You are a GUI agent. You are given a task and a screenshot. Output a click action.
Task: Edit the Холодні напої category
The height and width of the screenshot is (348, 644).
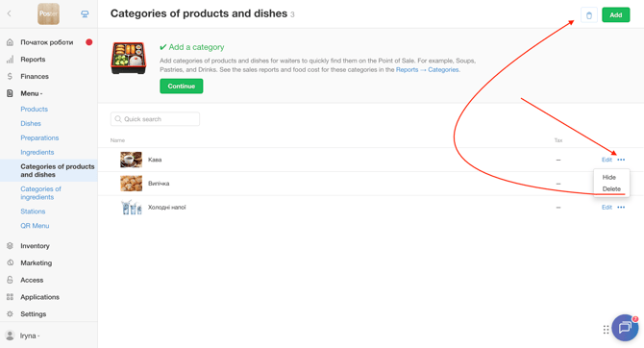pos(607,208)
